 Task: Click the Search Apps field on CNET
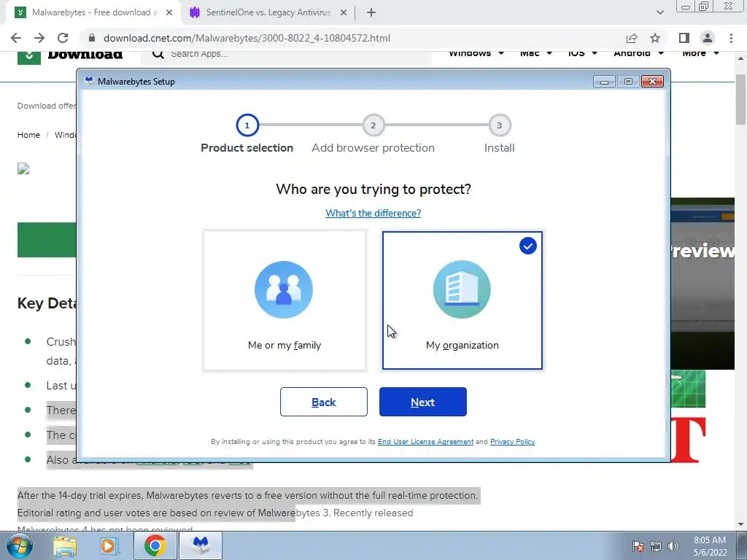click(x=286, y=55)
